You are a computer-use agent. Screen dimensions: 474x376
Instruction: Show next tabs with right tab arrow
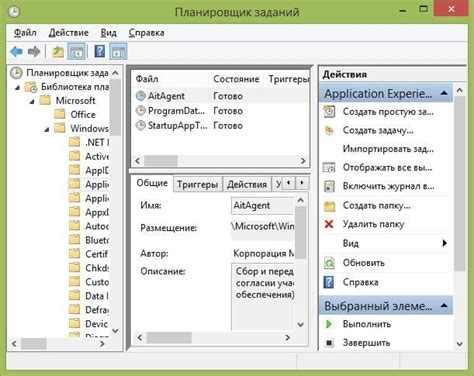pos(302,183)
